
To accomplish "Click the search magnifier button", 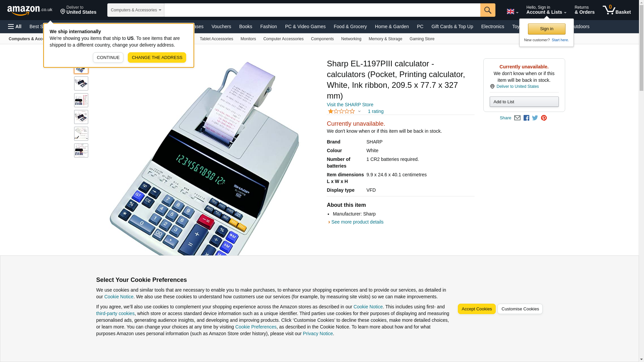I will [488, 10].
